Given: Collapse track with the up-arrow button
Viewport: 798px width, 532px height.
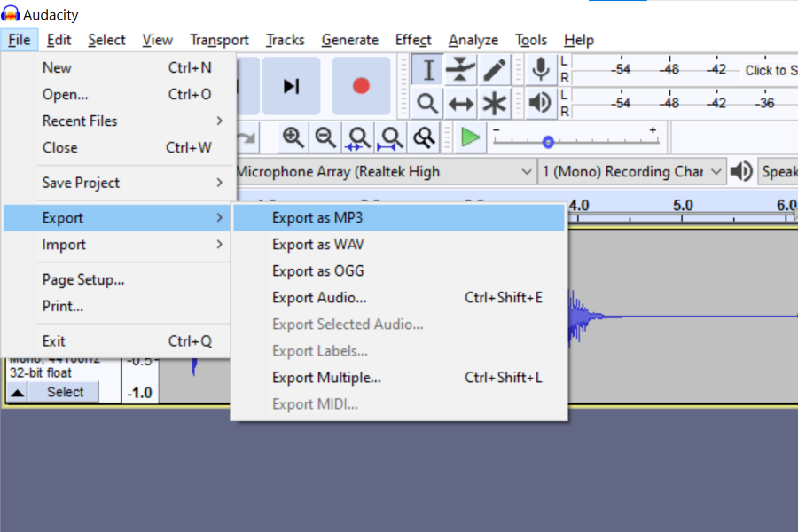Looking at the screenshot, I should (x=17, y=393).
